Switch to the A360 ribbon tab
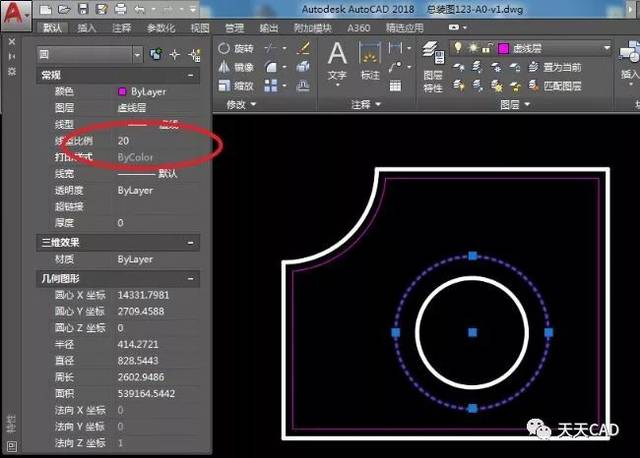The image size is (640, 458). click(x=358, y=28)
